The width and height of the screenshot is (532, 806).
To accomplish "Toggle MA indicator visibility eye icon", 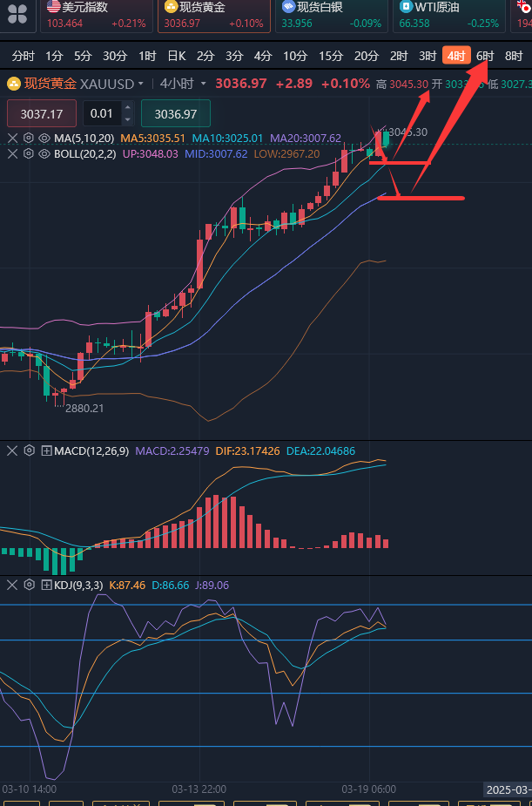I will tap(44, 138).
